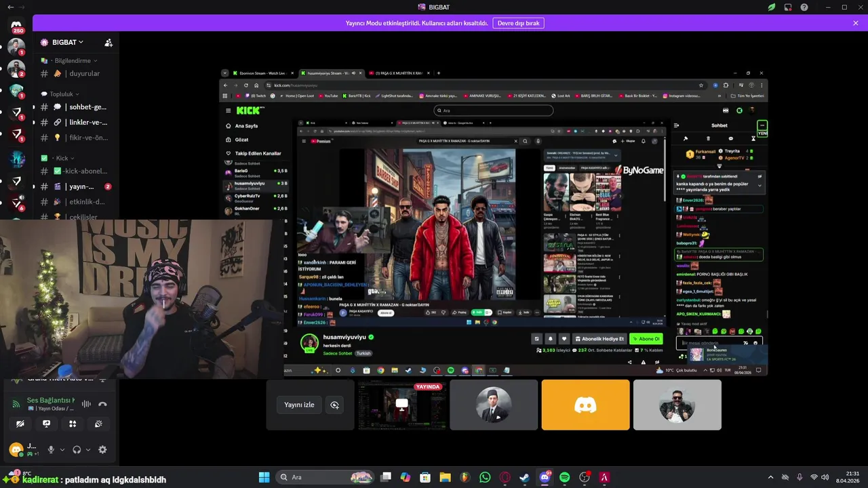Open Task View on the taskbar
The height and width of the screenshot is (488, 868).
coord(386,477)
